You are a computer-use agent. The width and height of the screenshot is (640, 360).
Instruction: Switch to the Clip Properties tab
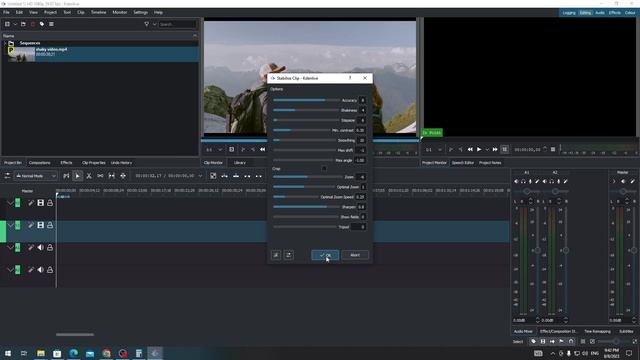tap(93, 162)
